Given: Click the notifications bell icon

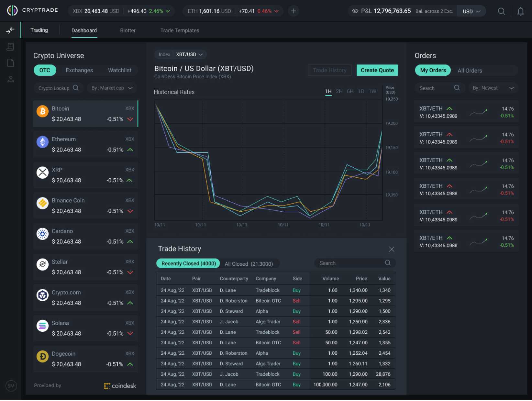Looking at the screenshot, I should (520, 11).
